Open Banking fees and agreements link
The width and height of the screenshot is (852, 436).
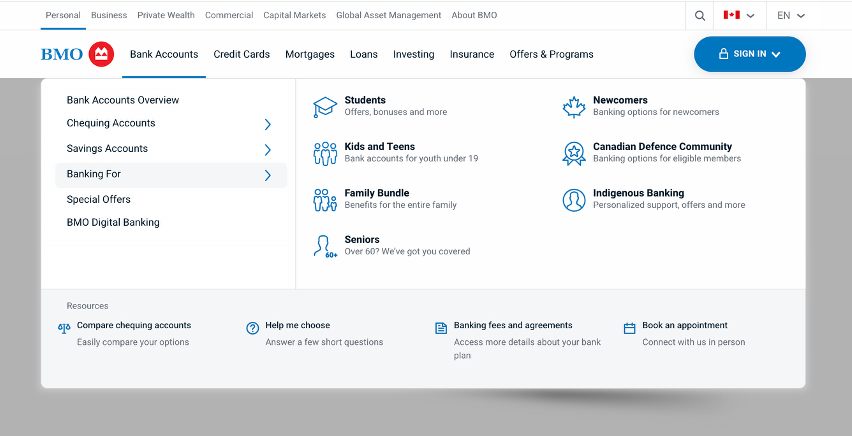513,325
